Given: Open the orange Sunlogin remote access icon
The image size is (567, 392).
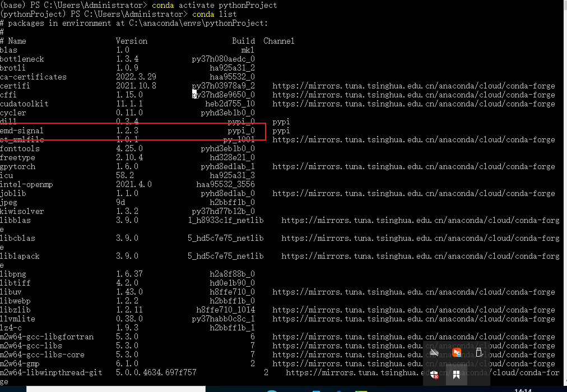Looking at the screenshot, I should click(457, 352).
